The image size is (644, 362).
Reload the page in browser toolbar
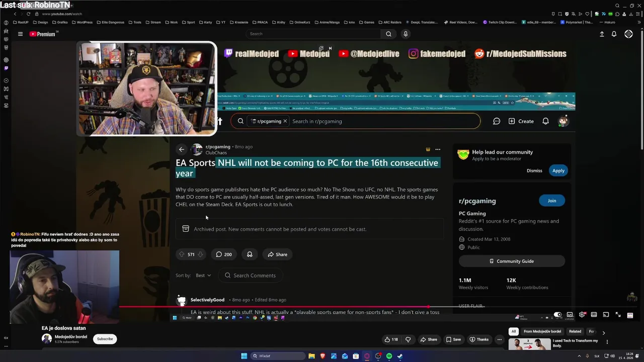coord(28,14)
